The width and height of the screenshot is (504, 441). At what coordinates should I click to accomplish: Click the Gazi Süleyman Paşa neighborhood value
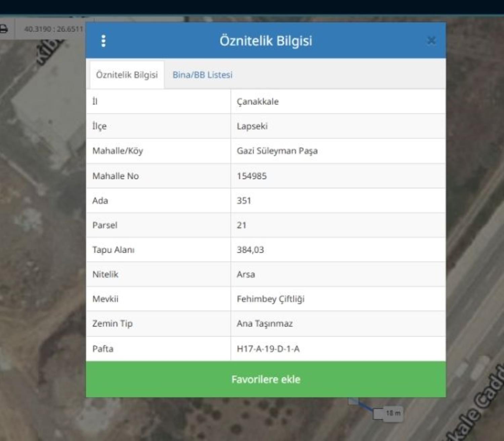277,151
